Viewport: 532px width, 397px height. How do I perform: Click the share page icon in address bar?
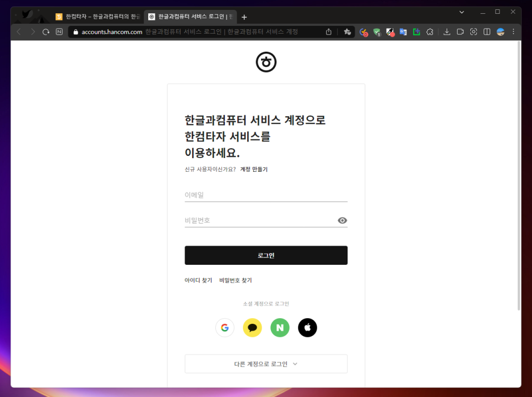[328, 32]
